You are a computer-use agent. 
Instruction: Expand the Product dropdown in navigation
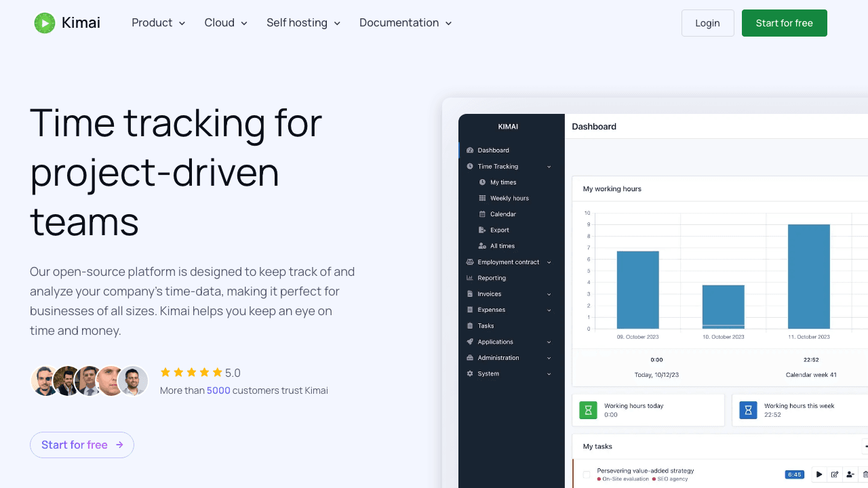tap(158, 23)
